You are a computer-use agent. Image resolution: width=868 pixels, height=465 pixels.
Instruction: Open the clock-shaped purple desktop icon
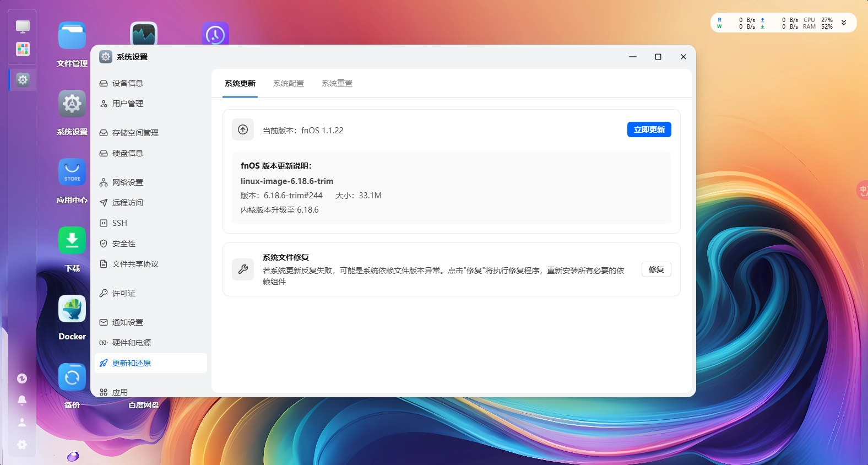(215, 34)
